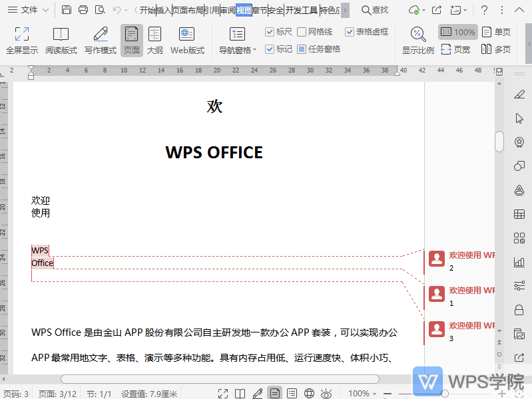Viewport: 532px width, 399px height.
Task: Click the lock icon in right sidebar
Action: click(x=519, y=310)
